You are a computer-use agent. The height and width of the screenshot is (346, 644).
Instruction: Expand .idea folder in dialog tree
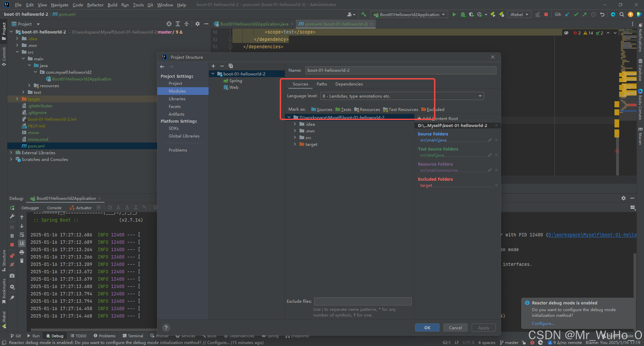295,124
